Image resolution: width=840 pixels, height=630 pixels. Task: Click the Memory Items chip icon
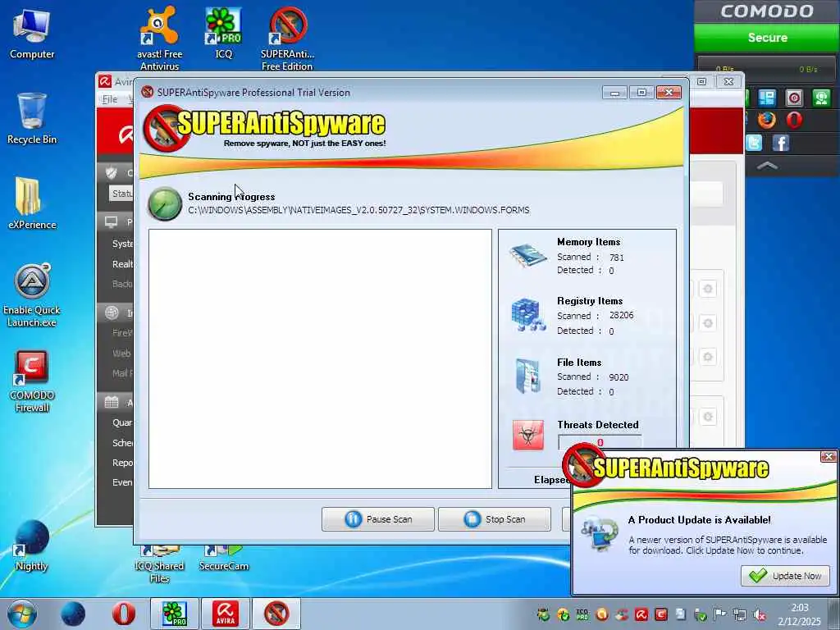(527, 256)
